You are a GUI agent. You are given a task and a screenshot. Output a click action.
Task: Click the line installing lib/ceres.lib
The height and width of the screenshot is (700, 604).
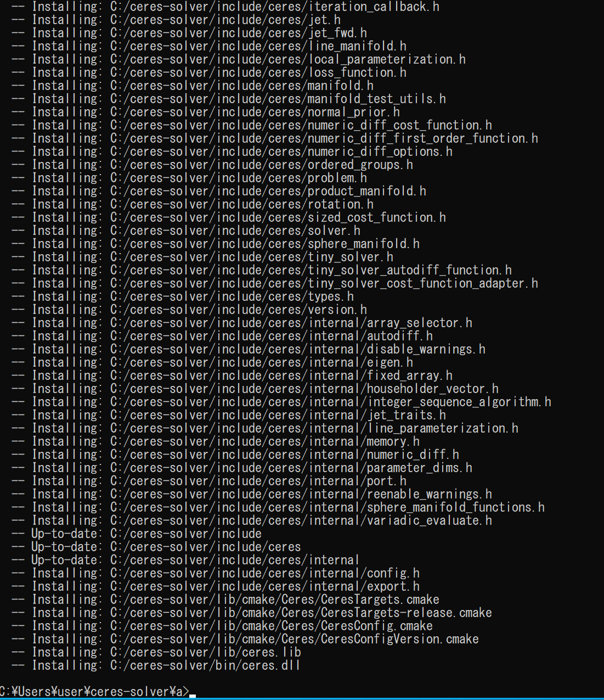[156, 652]
